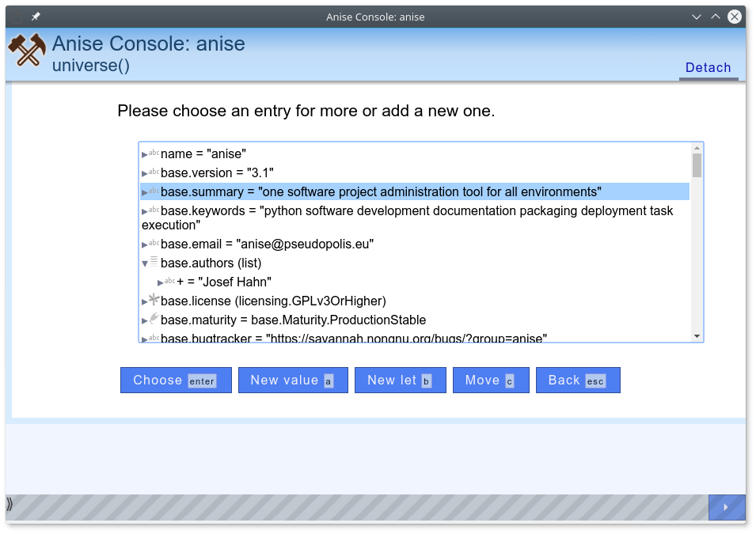Click the window menu icon in title bar corner
This screenshot has height=534, width=756.
[x=17, y=17]
